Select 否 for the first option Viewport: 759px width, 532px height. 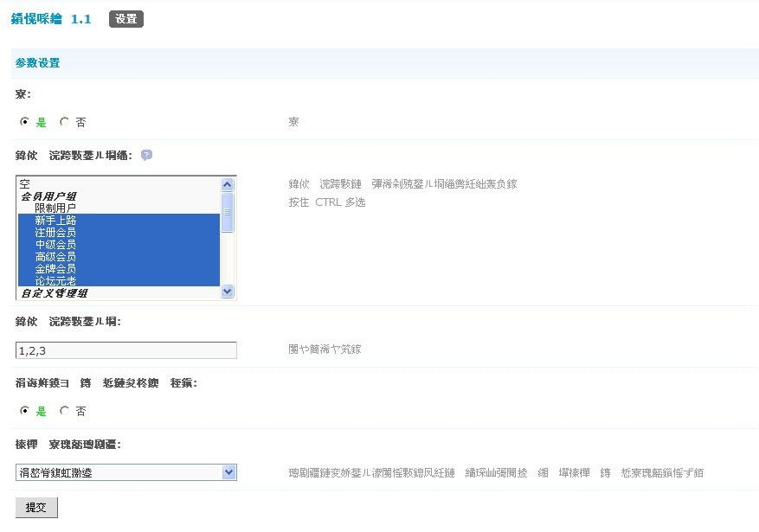(x=64, y=121)
